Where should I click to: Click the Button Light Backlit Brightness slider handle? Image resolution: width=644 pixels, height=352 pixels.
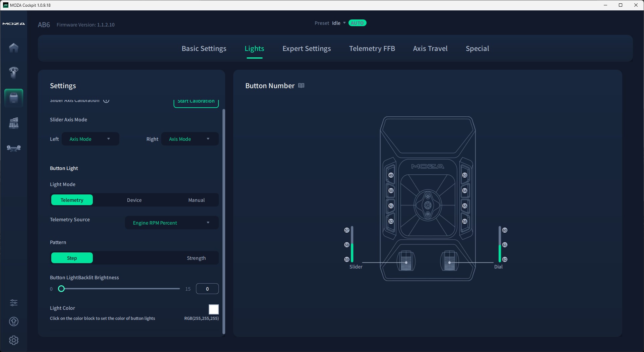pos(61,289)
